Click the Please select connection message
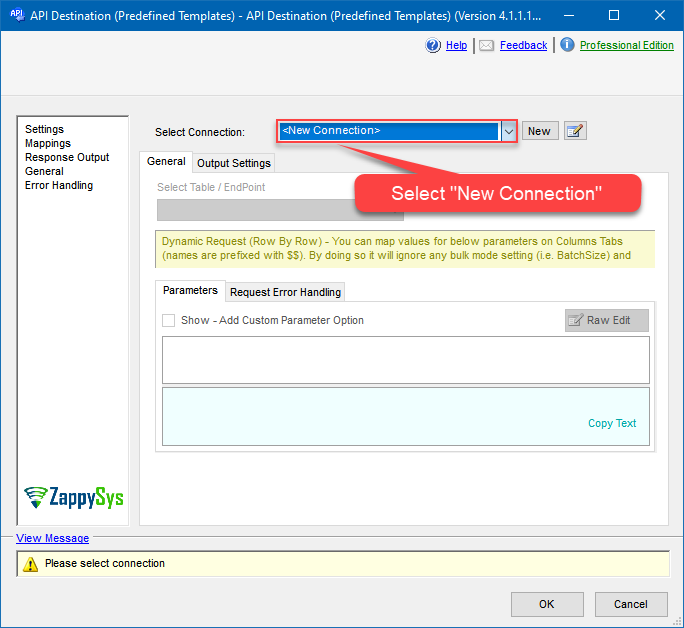 [105, 563]
